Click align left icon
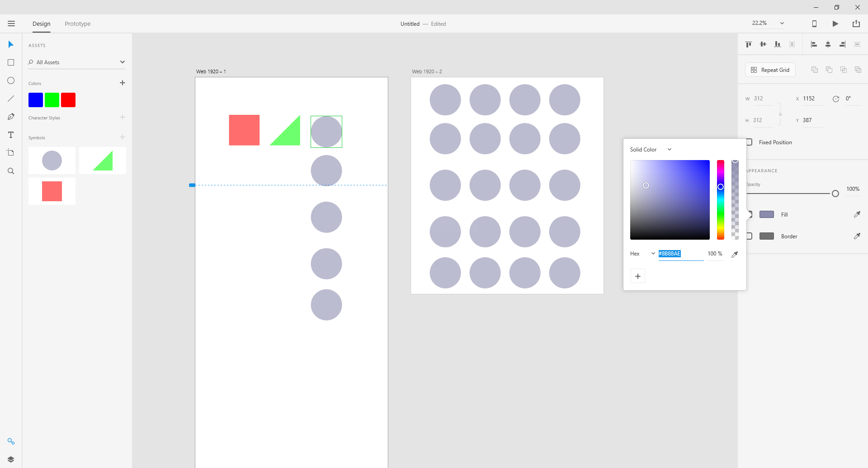 (813, 44)
